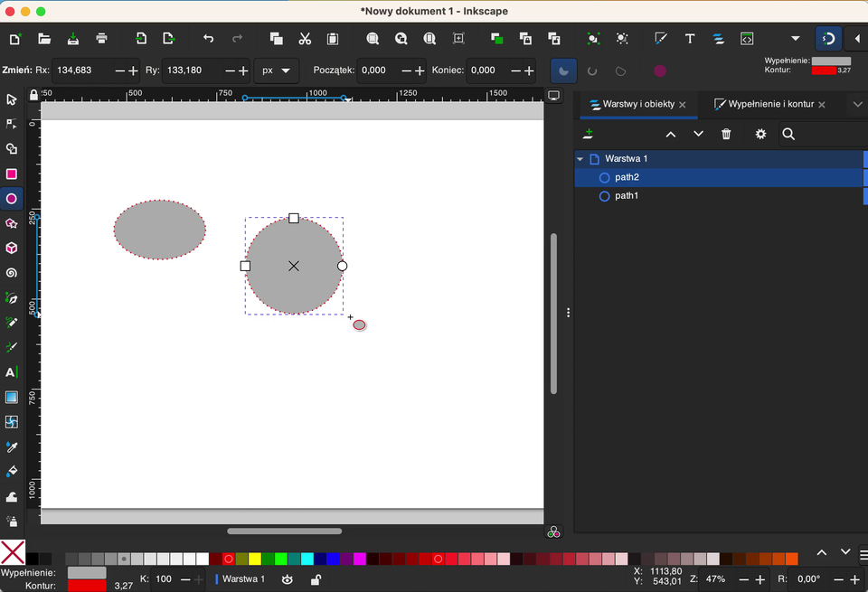868x592 pixels.
Task: Open the px units dropdown
Action: tap(276, 70)
